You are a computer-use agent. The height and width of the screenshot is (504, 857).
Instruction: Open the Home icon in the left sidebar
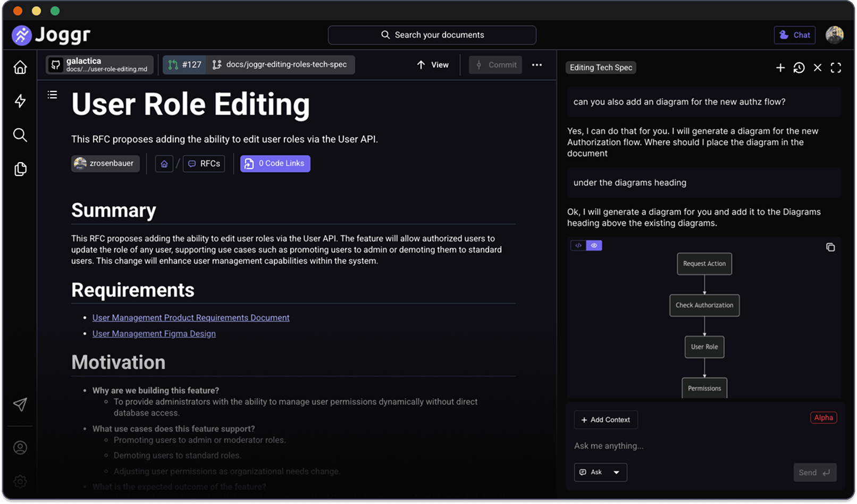tap(20, 68)
